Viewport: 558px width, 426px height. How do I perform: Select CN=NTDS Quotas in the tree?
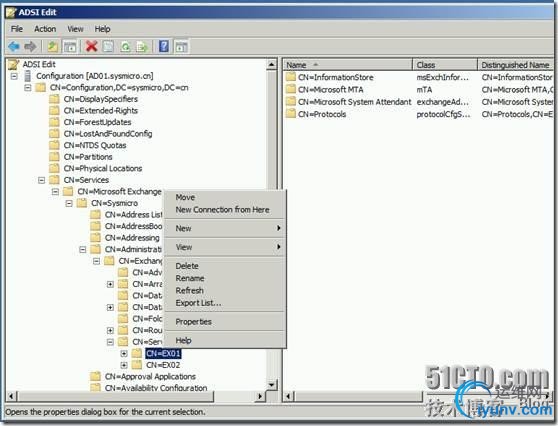(x=95, y=145)
